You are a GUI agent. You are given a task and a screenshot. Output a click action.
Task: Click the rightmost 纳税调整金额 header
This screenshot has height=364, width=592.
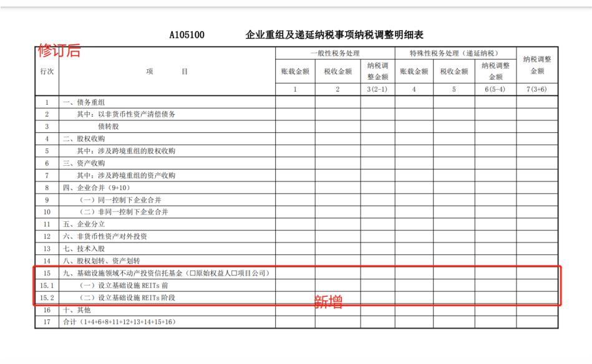point(537,65)
